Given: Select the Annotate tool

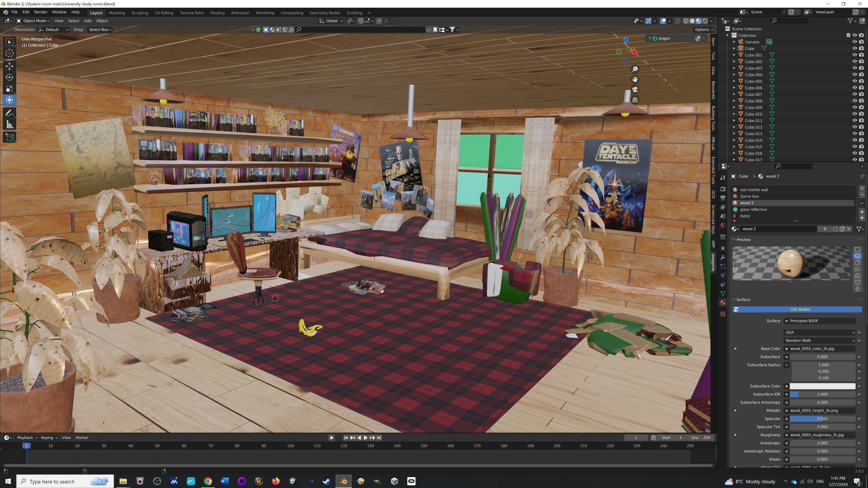Looking at the screenshot, I should (x=9, y=113).
